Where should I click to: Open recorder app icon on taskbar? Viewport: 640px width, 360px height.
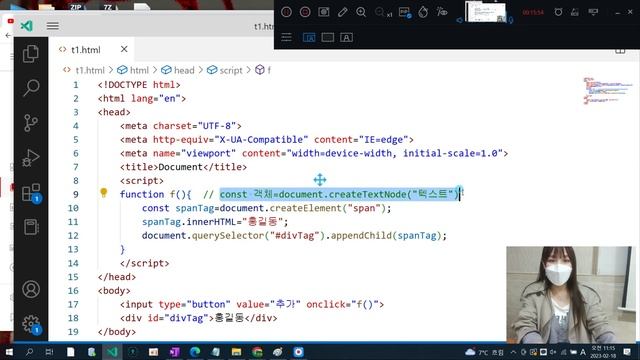click(298, 352)
